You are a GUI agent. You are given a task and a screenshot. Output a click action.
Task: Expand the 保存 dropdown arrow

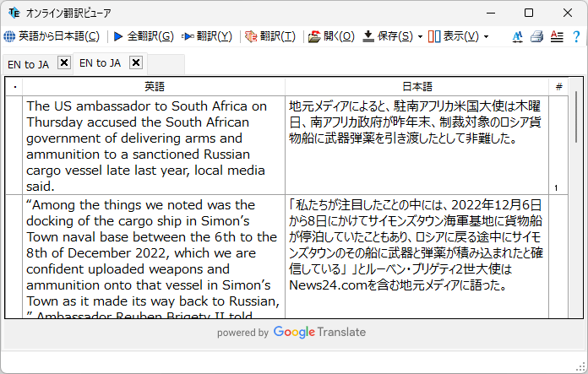(420, 37)
